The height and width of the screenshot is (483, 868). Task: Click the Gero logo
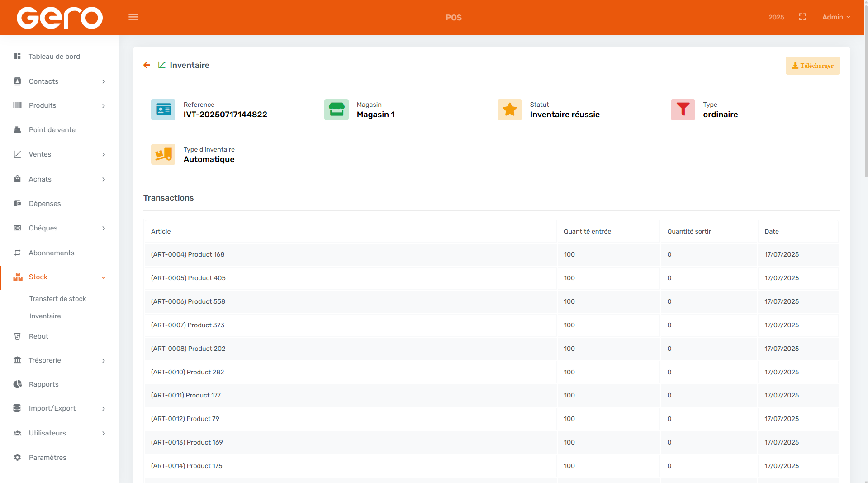coord(60,18)
